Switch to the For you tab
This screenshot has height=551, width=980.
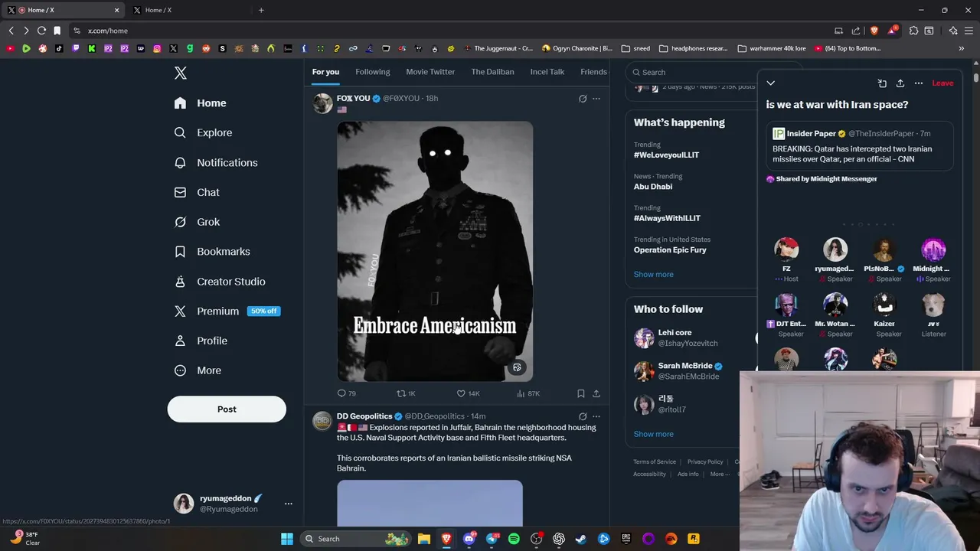pyautogui.click(x=325, y=72)
